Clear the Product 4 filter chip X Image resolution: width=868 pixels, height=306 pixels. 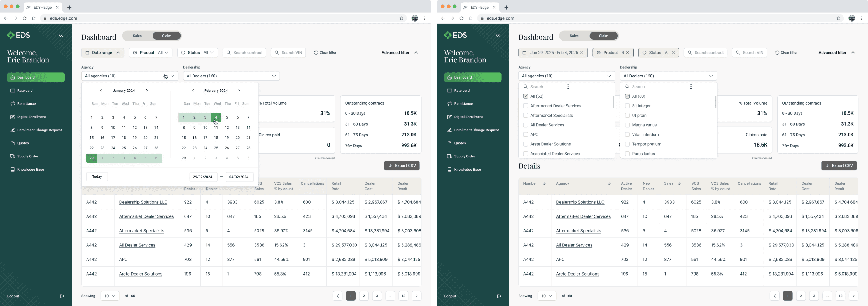click(628, 53)
